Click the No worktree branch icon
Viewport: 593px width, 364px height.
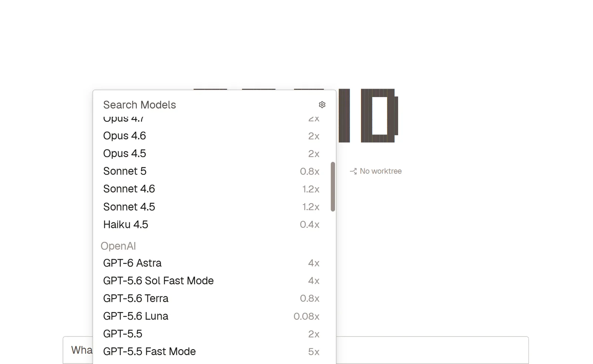tap(353, 171)
